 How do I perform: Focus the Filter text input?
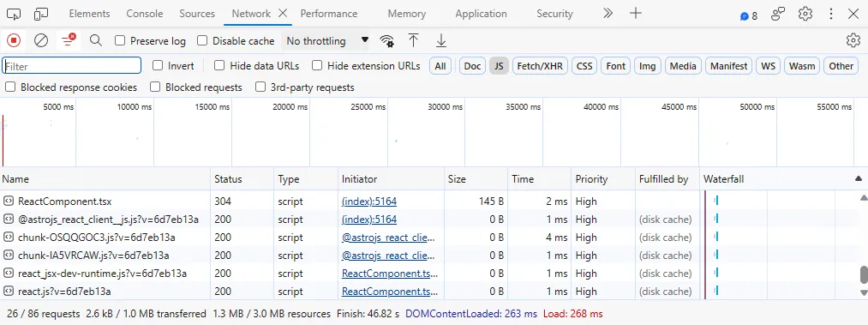click(72, 65)
